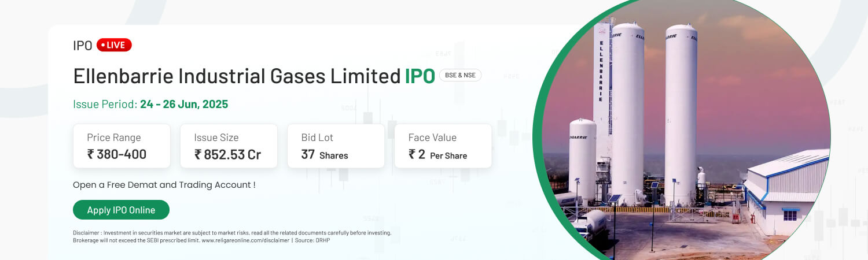Click the rupee symbol in Issue Size
The image size is (868, 260).
(x=198, y=154)
